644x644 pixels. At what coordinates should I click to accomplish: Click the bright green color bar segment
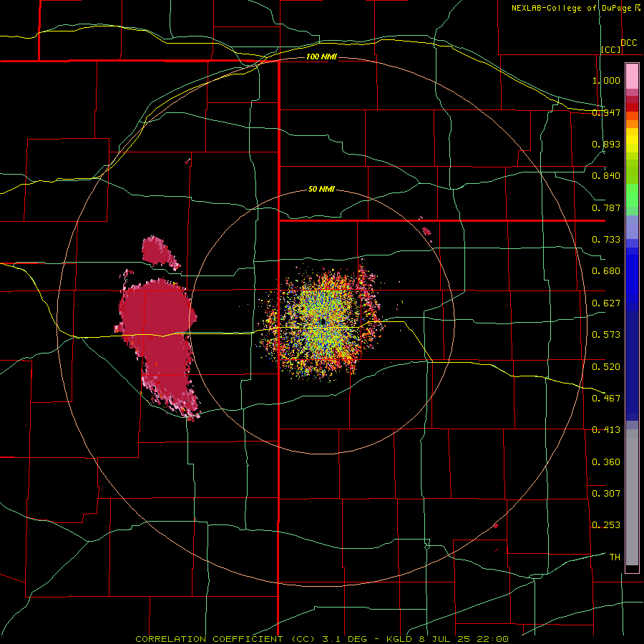pos(632,195)
